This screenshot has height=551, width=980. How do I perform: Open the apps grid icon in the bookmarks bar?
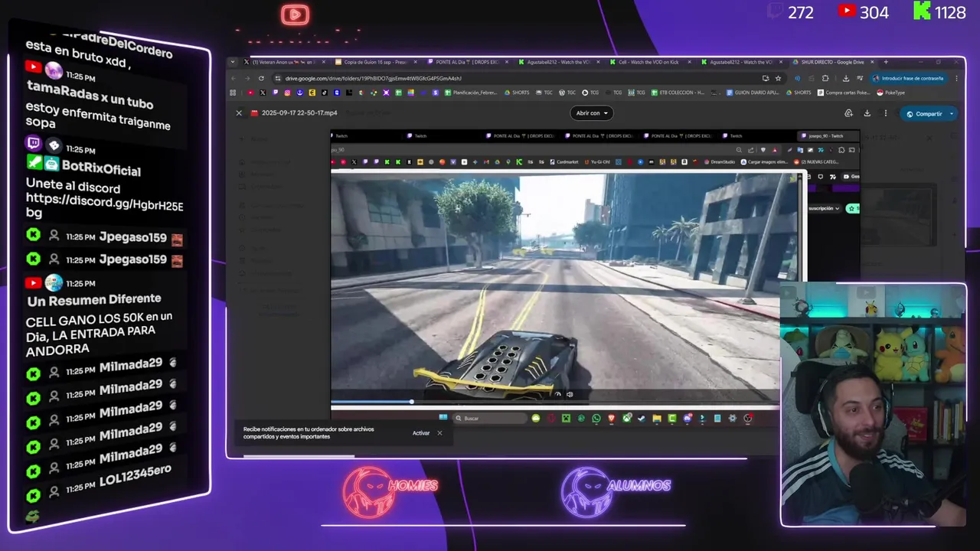point(233,93)
